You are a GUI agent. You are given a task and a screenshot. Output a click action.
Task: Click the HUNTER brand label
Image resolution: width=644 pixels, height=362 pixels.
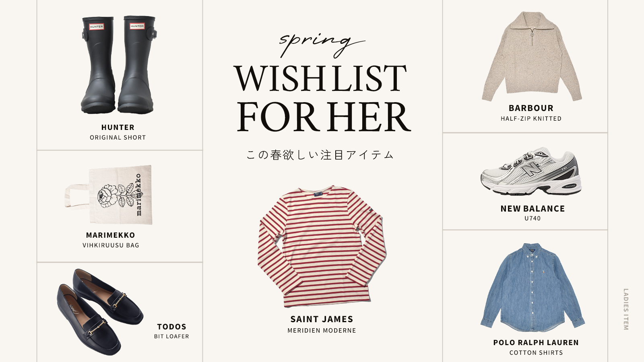point(118,128)
